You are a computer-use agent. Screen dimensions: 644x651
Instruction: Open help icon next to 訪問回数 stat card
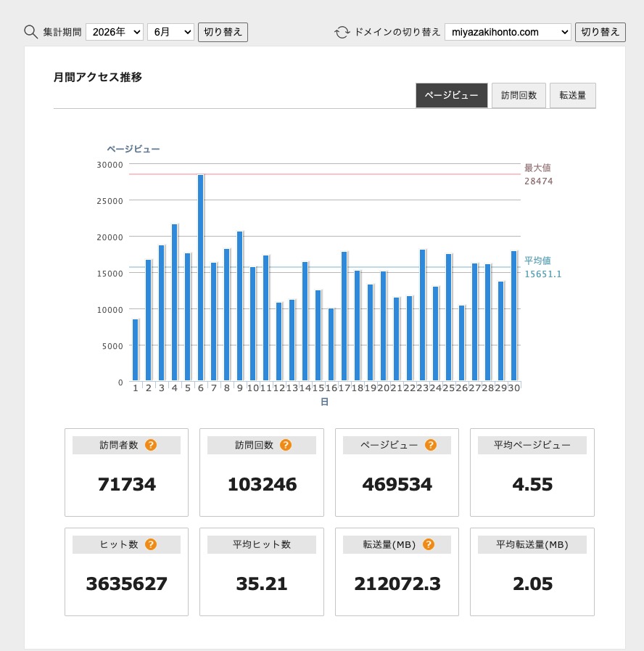point(286,445)
